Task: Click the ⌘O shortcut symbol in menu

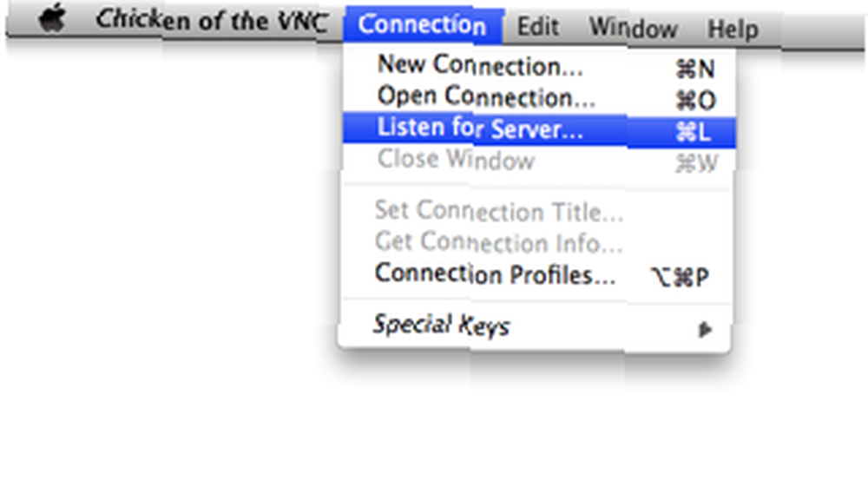Action: [696, 101]
